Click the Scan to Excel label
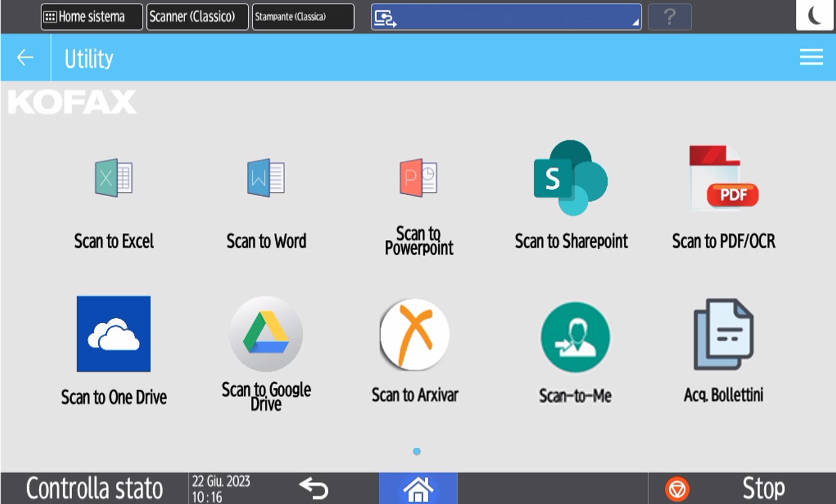The width and height of the screenshot is (836, 504). coord(114,241)
